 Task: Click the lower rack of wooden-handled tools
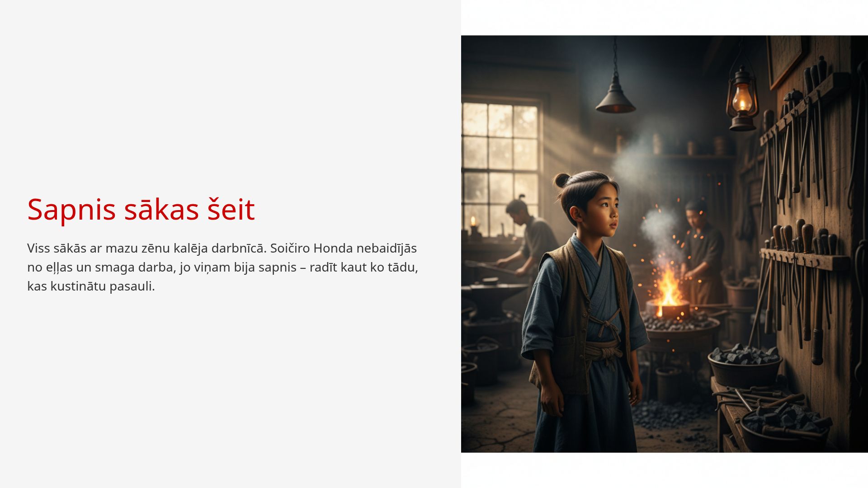[x=804, y=258]
